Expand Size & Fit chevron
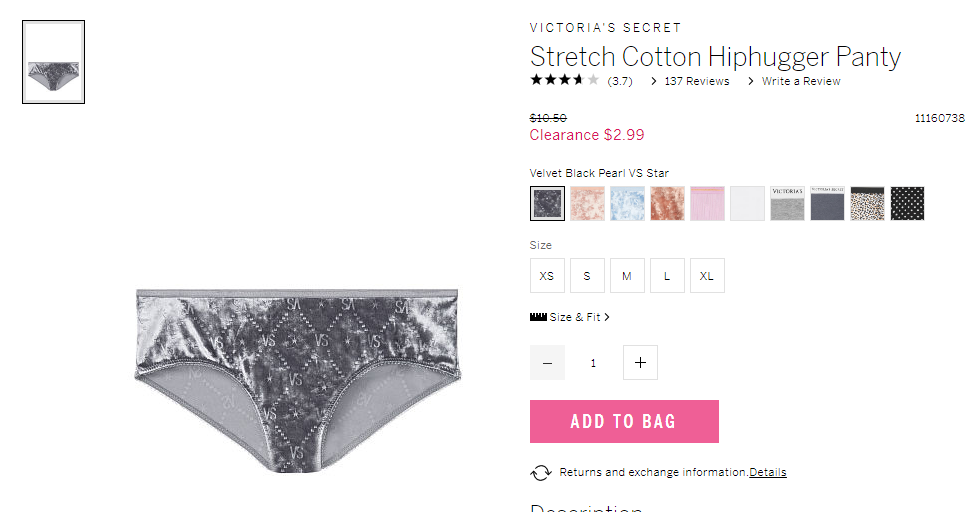 click(x=607, y=317)
